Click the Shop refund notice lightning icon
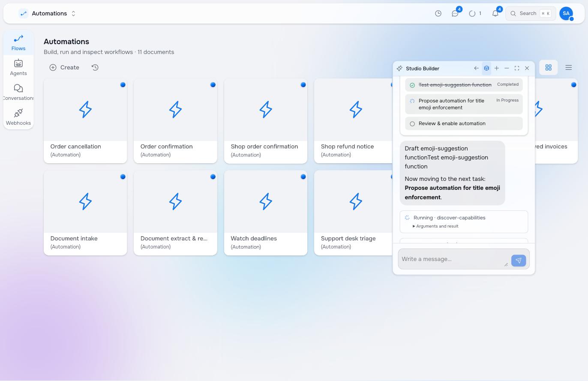The height and width of the screenshot is (381, 588). point(356,110)
